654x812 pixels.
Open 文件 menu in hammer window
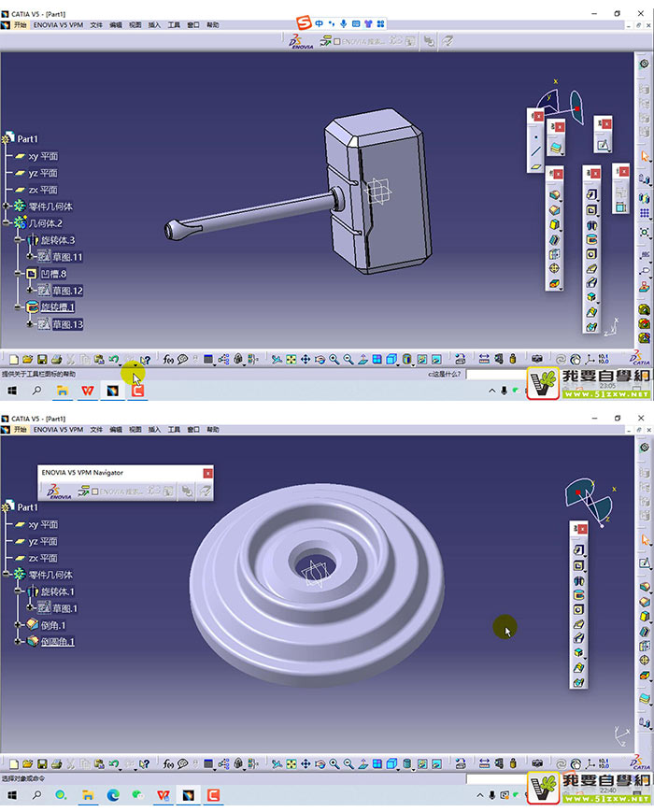[x=96, y=24]
